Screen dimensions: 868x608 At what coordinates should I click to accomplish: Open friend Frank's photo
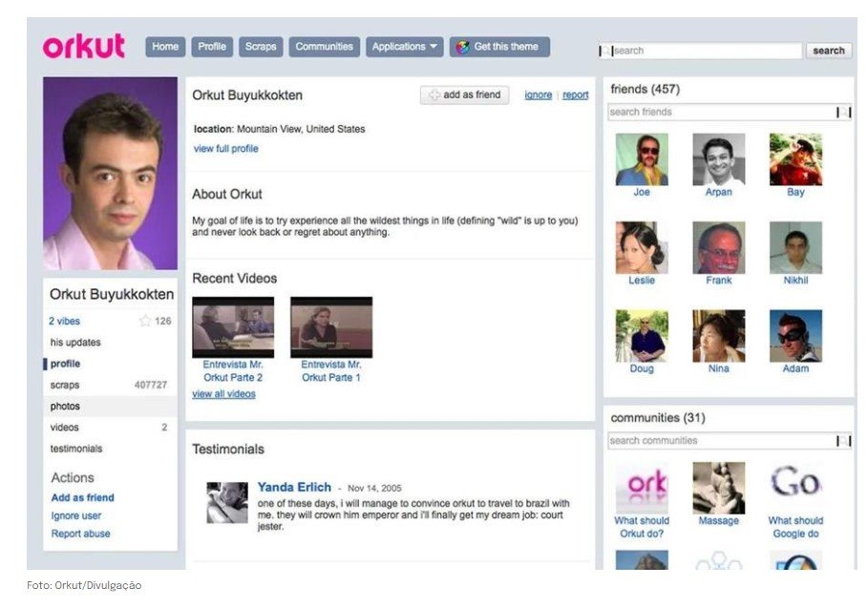pyautogui.click(x=718, y=248)
